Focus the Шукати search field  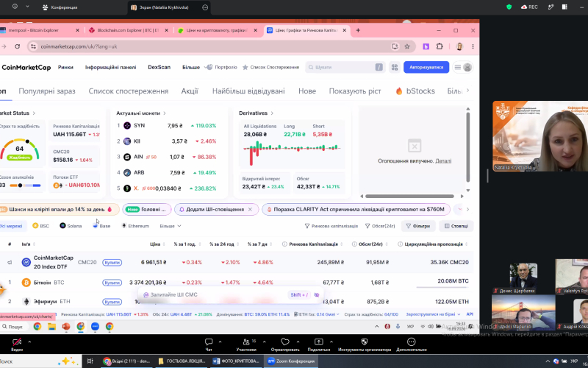click(x=345, y=67)
